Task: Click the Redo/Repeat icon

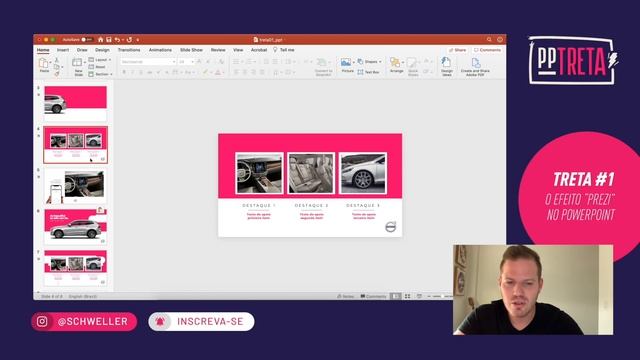Action: [x=129, y=40]
